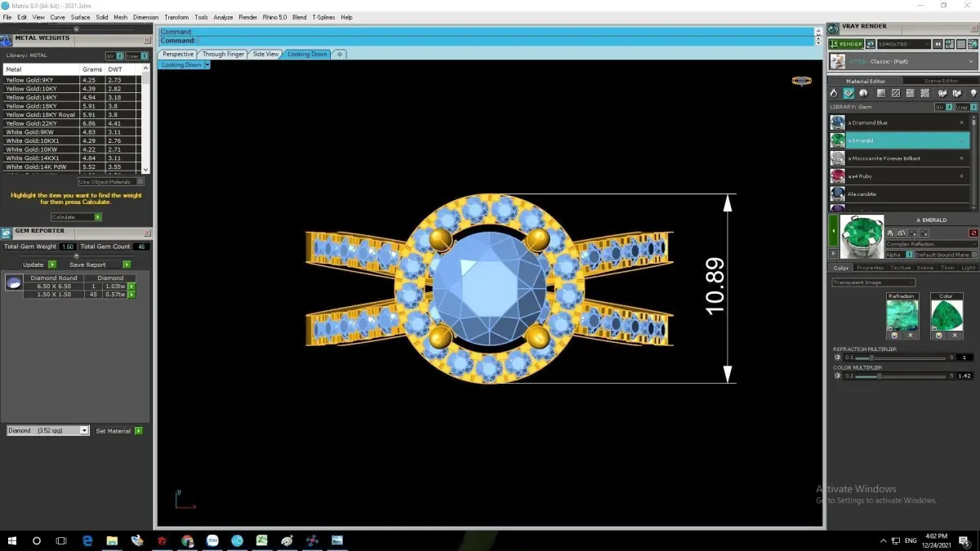This screenshot has width=980, height=551.
Task: Click green arrow for 1.03tw gem row
Action: 131,287
